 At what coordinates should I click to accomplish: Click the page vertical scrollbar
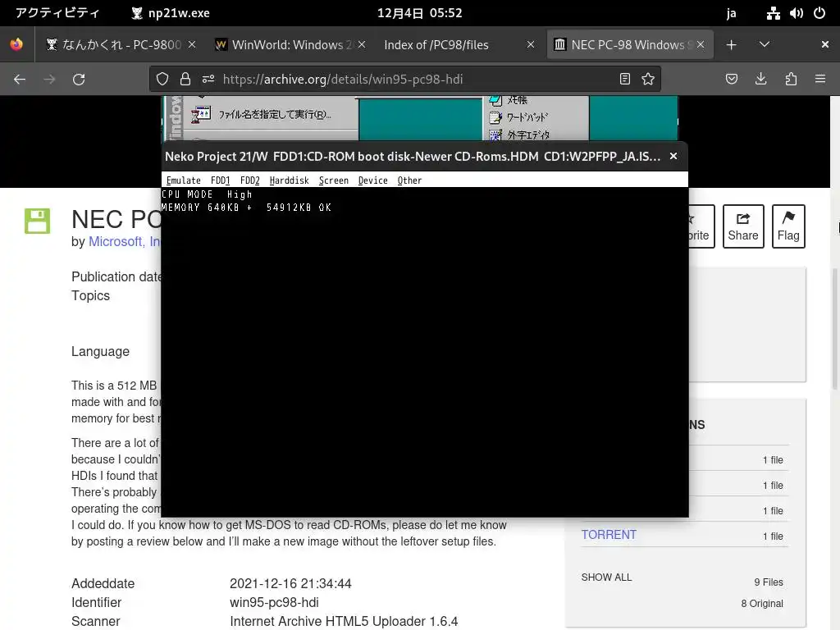click(834, 328)
